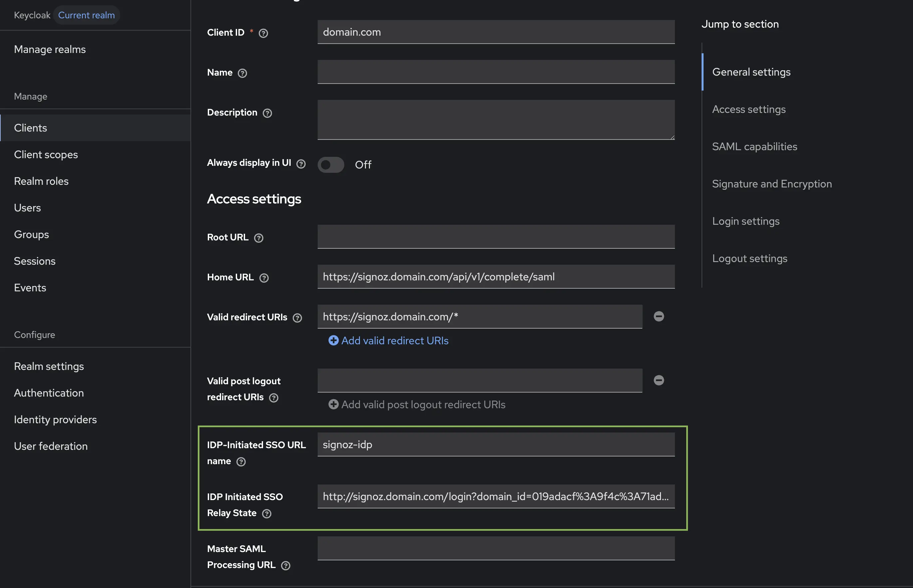
Task: Focus the Root URL field
Action: (496, 237)
